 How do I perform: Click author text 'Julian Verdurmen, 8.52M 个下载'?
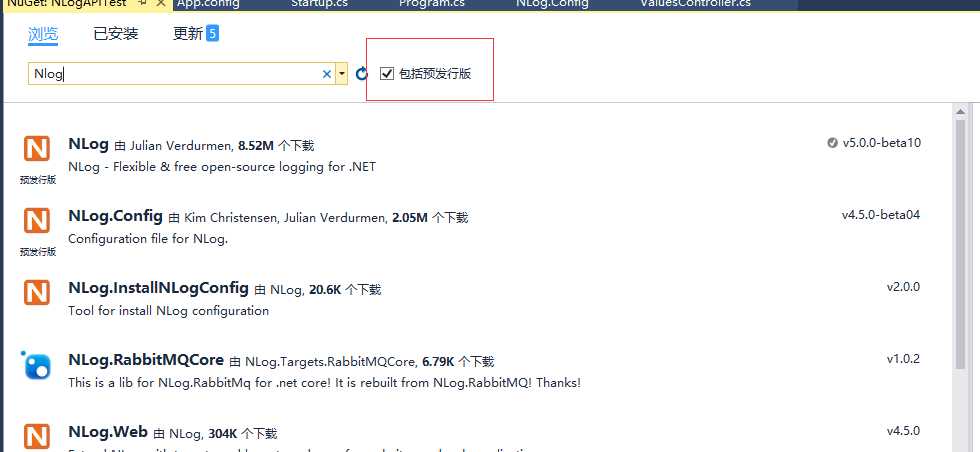tap(222, 146)
